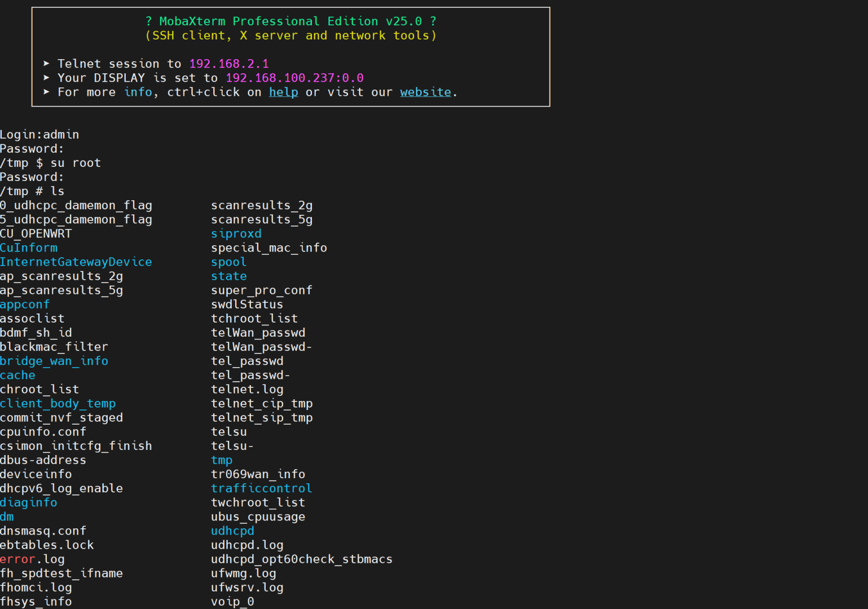Visit the website link in the banner
868x609 pixels.
[426, 92]
